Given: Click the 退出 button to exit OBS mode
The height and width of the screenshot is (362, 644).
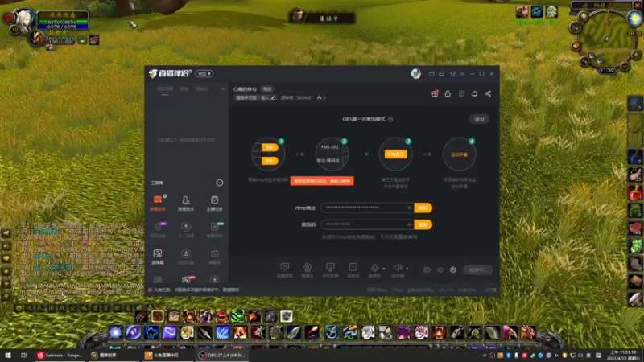Looking at the screenshot, I should pos(479,119).
